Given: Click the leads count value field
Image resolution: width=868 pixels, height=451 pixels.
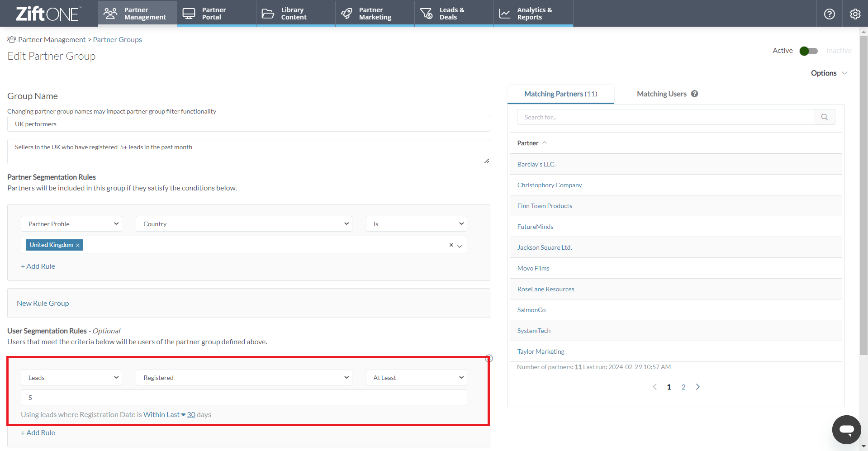Looking at the screenshot, I should pyautogui.click(x=244, y=398).
